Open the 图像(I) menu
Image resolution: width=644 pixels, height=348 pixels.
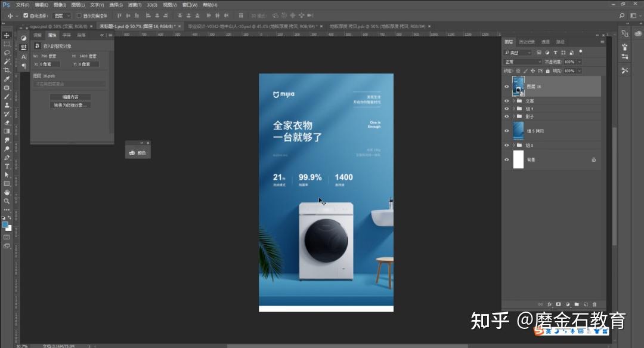pos(60,5)
